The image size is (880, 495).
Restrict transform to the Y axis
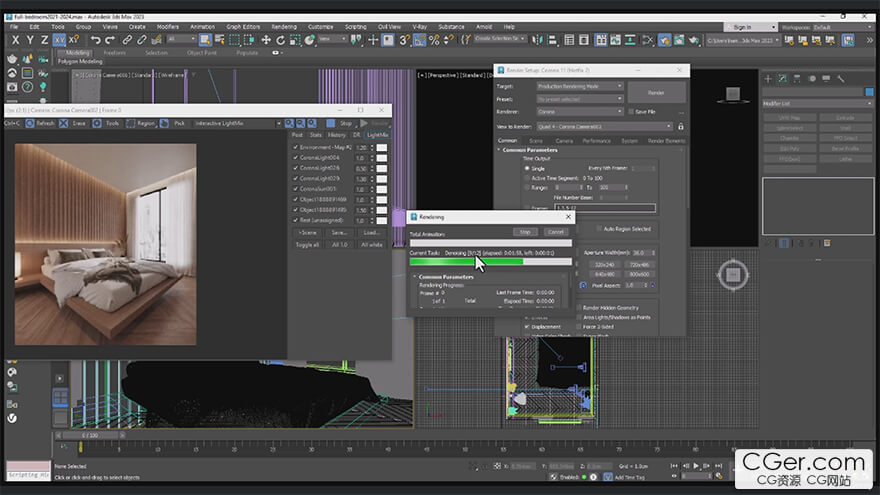tap(30, 40)
